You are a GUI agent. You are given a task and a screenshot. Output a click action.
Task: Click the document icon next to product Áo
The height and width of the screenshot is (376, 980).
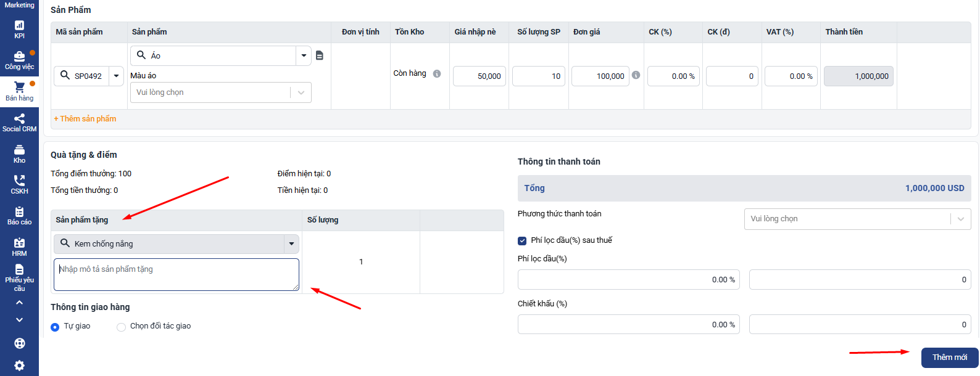[x=320, y=55]
